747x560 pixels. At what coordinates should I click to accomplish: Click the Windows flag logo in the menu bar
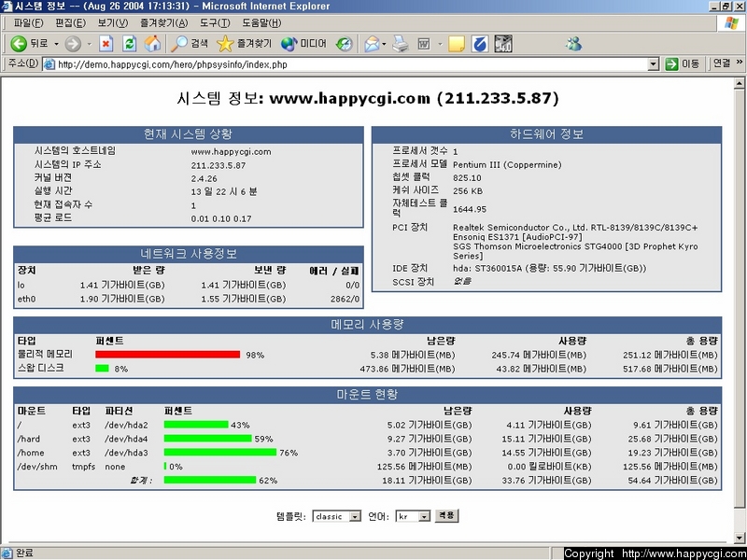(x=731, y=22)
